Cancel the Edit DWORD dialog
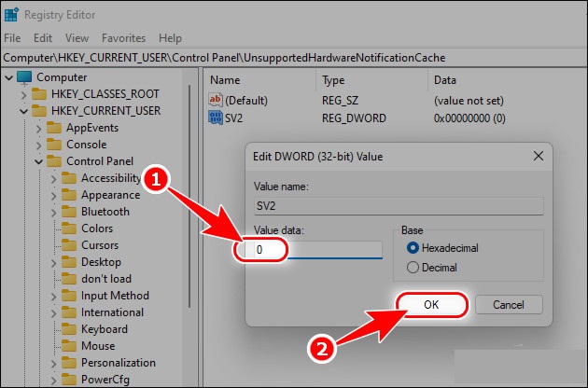 click(509, 304)
